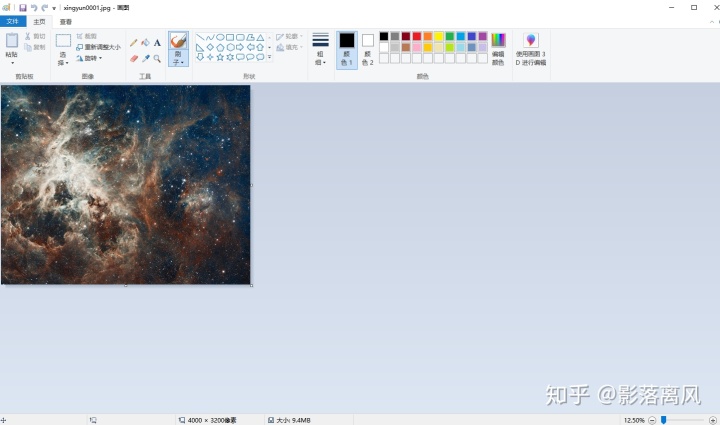Choose the Polygon shape
Image resolution: width=720 pixels, height=425 pixels.
point(250,37)
